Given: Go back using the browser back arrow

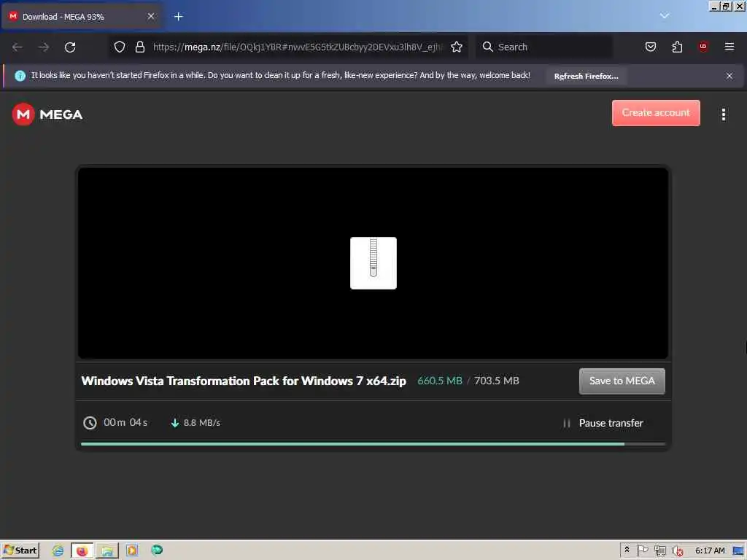Looking at the screenshot, I should [x=18, y=47].
